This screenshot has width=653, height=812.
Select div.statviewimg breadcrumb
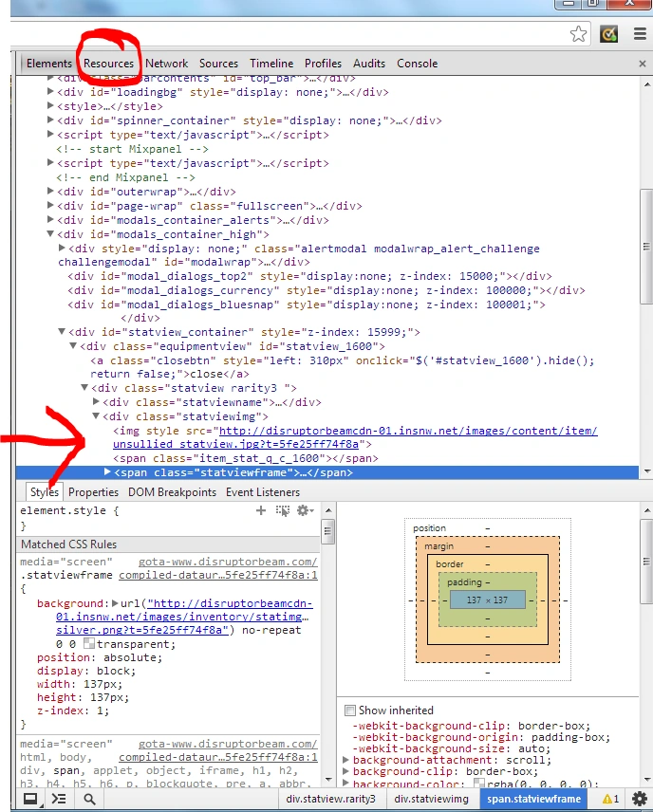tap(431, 799)
